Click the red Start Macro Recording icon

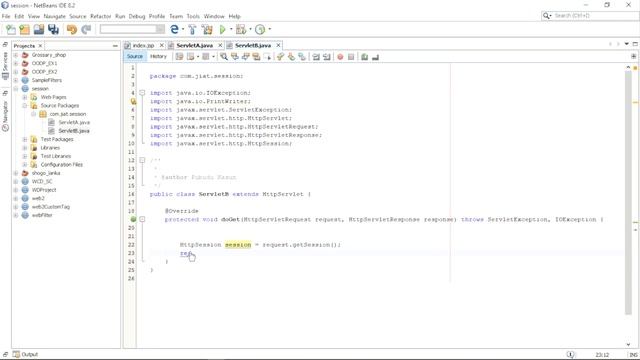click(340, 57)
